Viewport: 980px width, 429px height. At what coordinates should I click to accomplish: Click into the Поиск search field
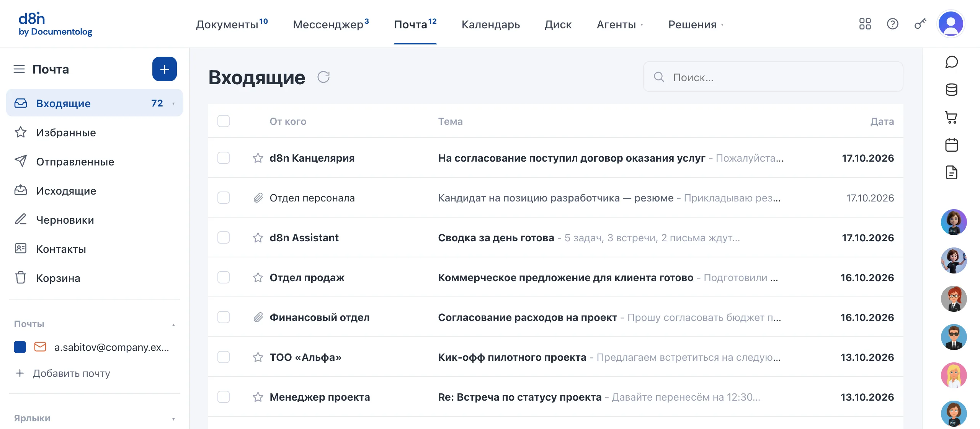coord(773,77)
